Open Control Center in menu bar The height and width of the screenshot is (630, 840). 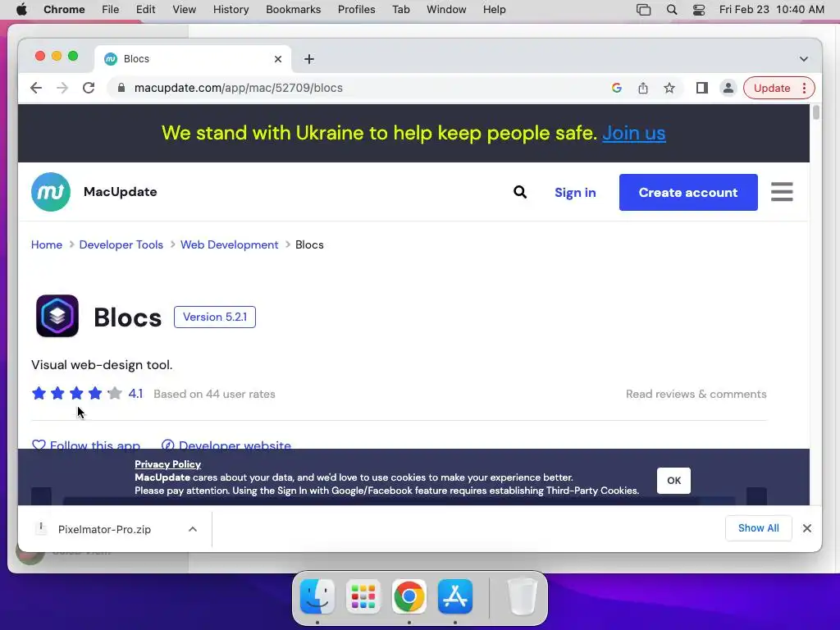tap(699, 10)
